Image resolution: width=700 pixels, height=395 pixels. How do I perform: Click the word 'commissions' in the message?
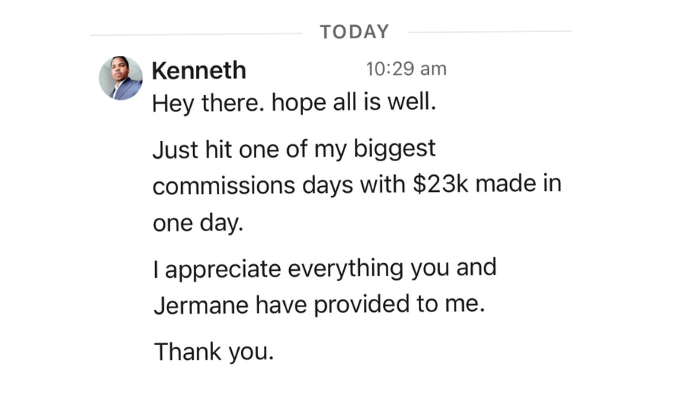(x=224, y=185)
